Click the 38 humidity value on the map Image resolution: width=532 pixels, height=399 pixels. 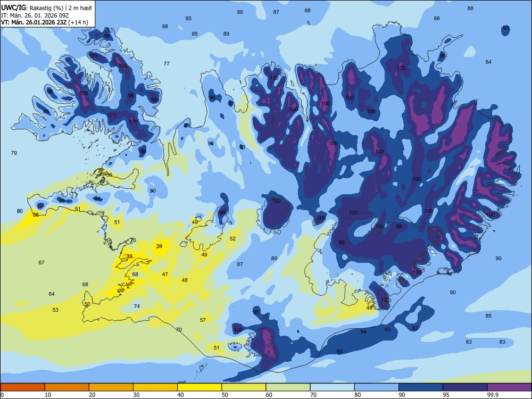tap(36, 215)
